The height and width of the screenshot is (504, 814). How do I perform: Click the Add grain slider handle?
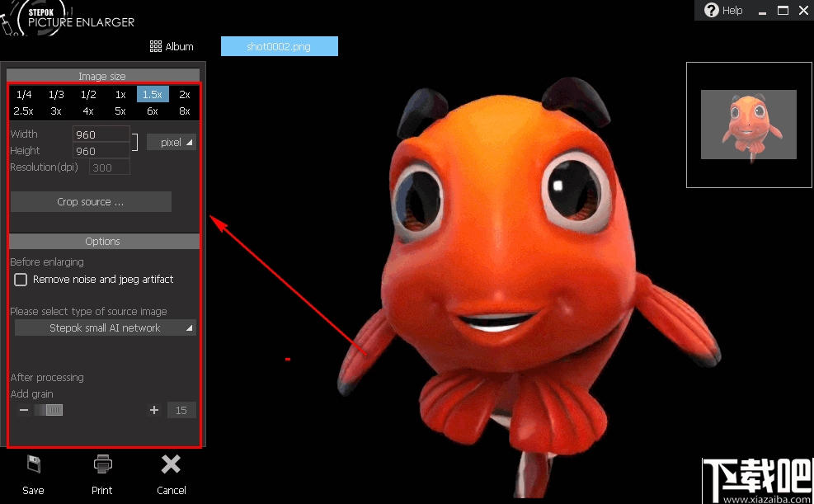pyautogui.click(x=54, y=410)
